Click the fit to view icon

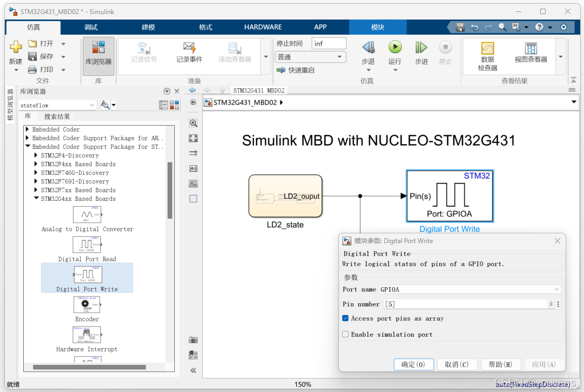193,138
